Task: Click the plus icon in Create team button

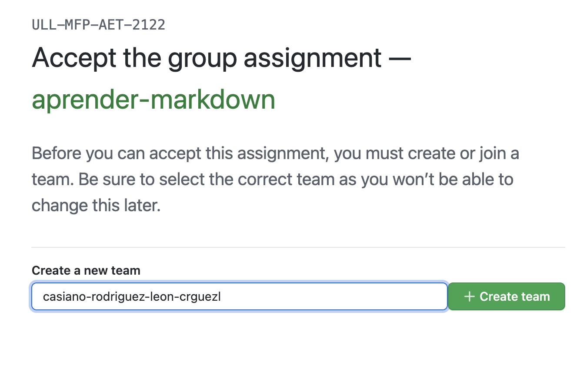Action: (x=469, y=296)
